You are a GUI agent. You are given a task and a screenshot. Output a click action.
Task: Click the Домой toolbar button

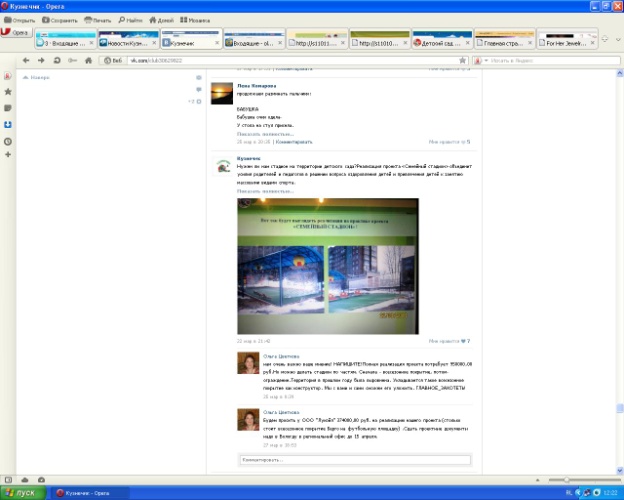tap(162, 20)
